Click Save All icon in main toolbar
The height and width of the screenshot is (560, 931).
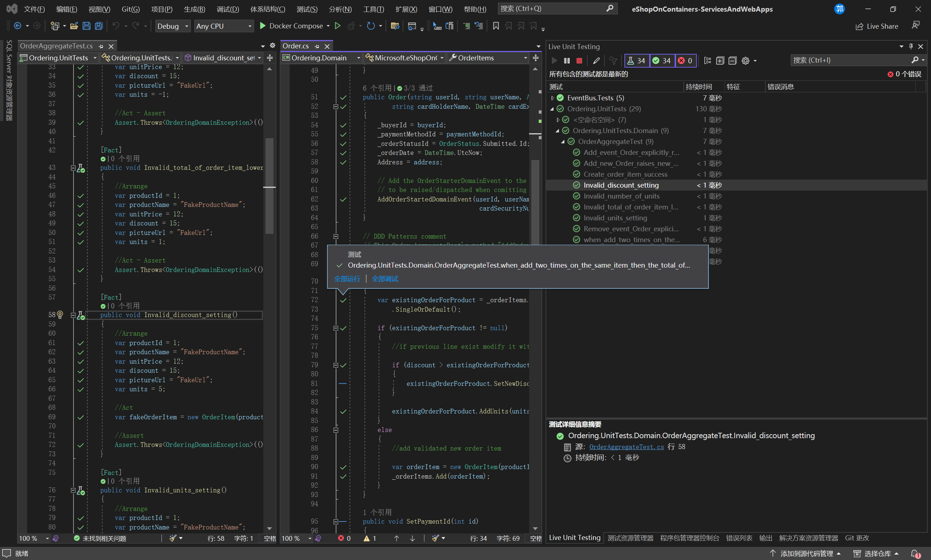(x=99, y=26)
